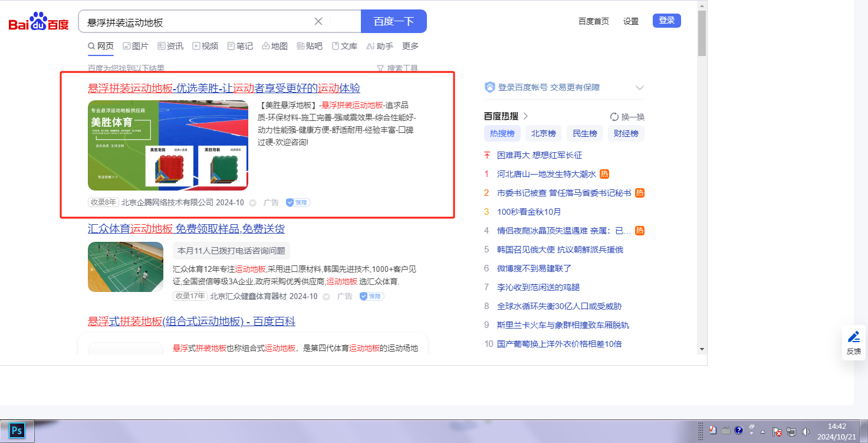
Task: Switch to the 视频 search tab
Action: (205, 46)
